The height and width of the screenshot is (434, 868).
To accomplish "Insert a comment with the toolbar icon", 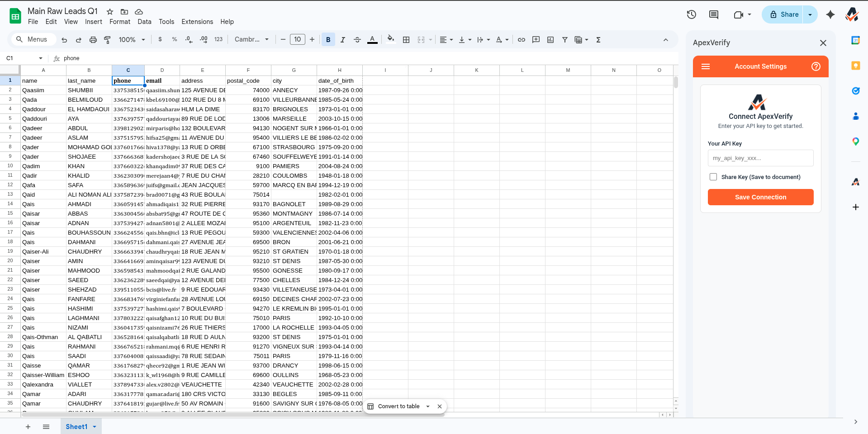I will (x=536, y=39).
